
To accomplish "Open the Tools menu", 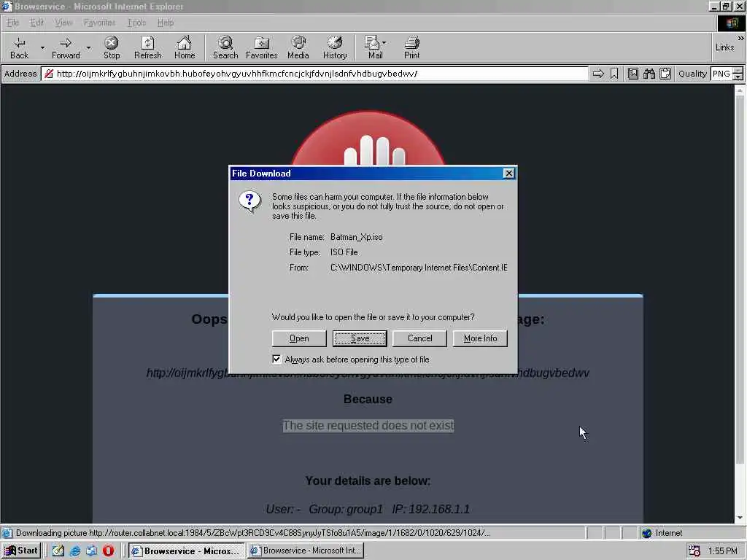I will [136, 23].
